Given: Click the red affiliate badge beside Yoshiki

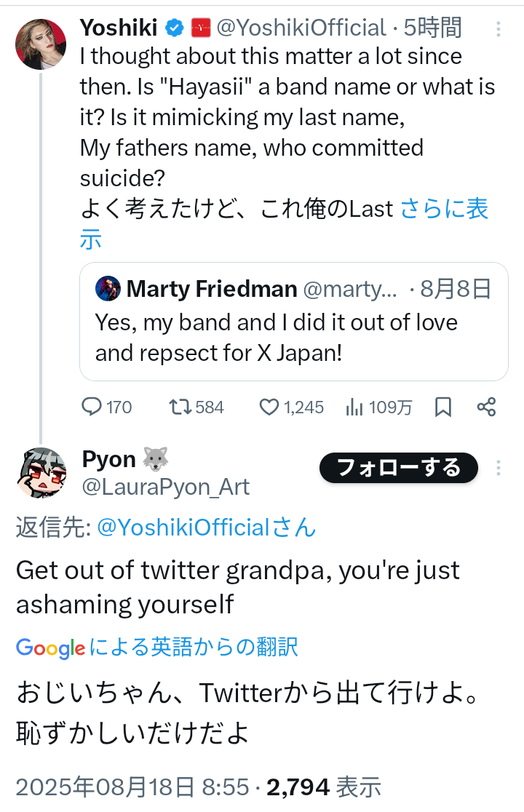Looking at the screenshot, I should (200, 28).
